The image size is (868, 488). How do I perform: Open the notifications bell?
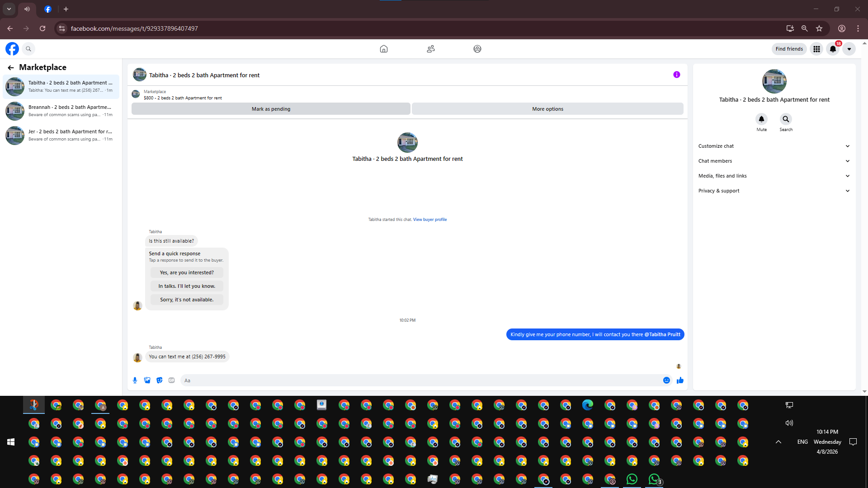click(833, 49)
